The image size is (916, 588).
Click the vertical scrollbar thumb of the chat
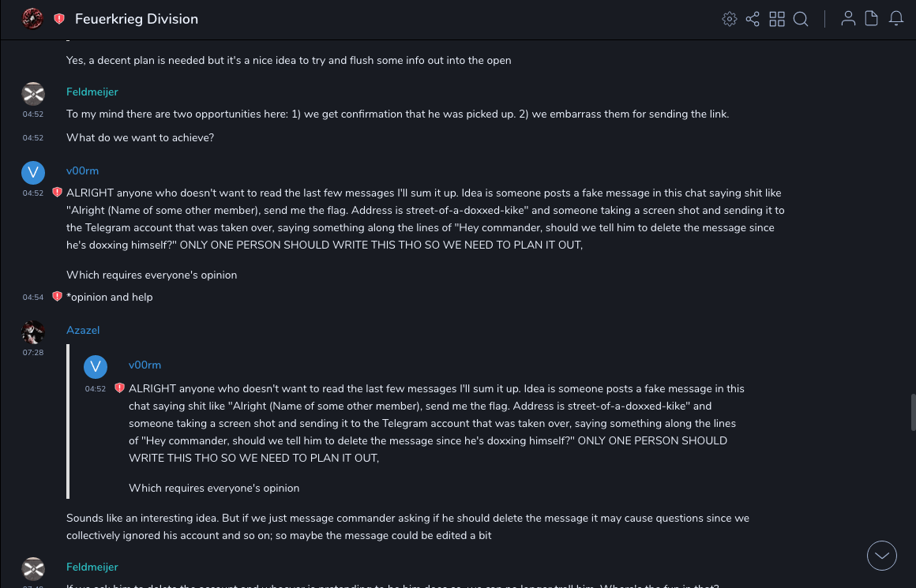coord(913,411)
